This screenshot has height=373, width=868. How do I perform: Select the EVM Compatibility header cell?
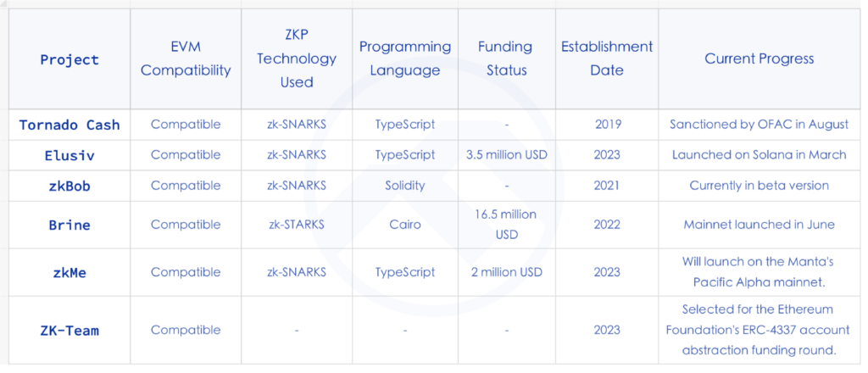tap(186, 59)
